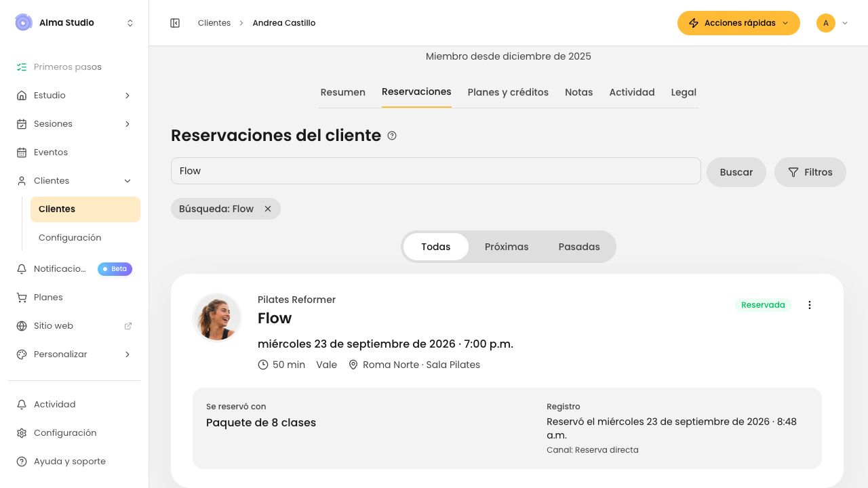Click the Ayuda y soporte question icon
This screenshot has height=488, width=868.
click(22, 462)
